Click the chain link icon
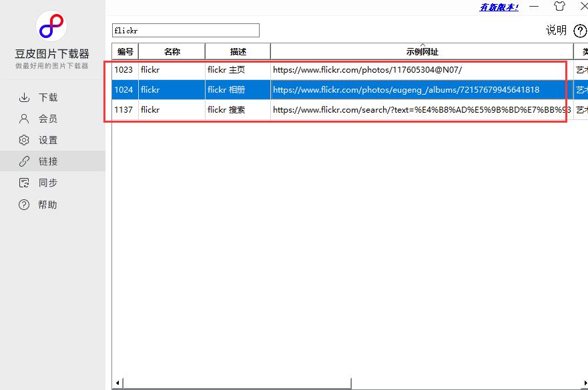588x390 pixels. pyautogui.click(x=24, y=161)
